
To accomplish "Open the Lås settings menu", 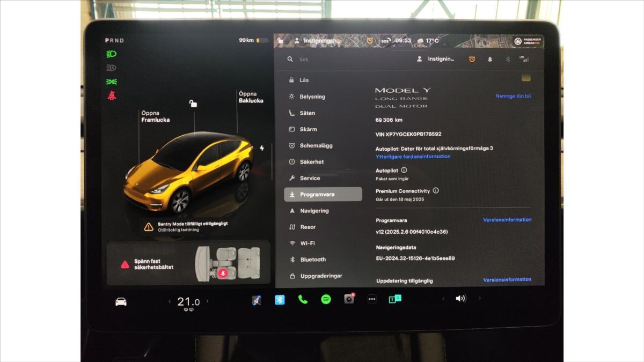I will pos(323,80).
